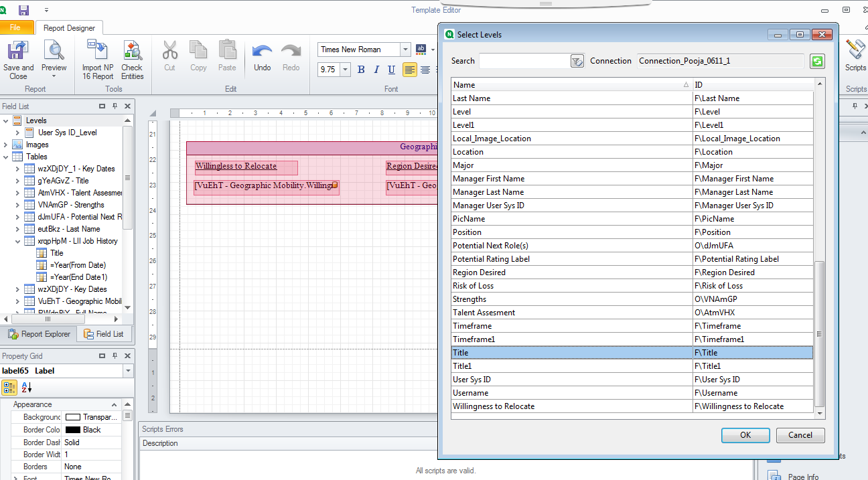Select the Background Color Transparent swatch

pyautogui.click(x=72, y=417)
